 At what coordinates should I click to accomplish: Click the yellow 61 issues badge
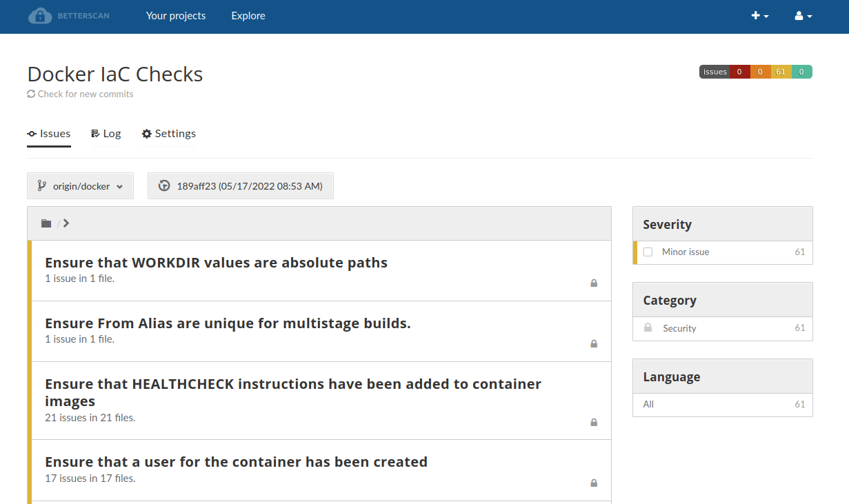(x=781, y=72)
